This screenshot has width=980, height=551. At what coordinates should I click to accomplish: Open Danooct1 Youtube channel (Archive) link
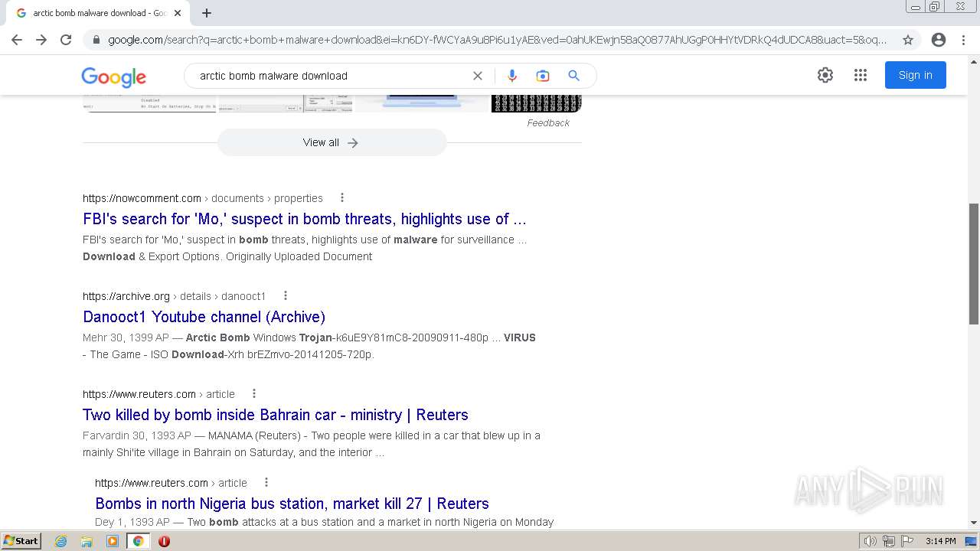pos(204,317)
